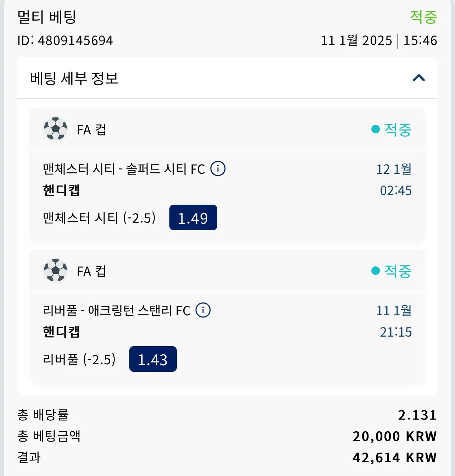The height and width of the screenshot is (476, 455).
Task: Click the first FA 컵 league label
Action: point(91,129)
